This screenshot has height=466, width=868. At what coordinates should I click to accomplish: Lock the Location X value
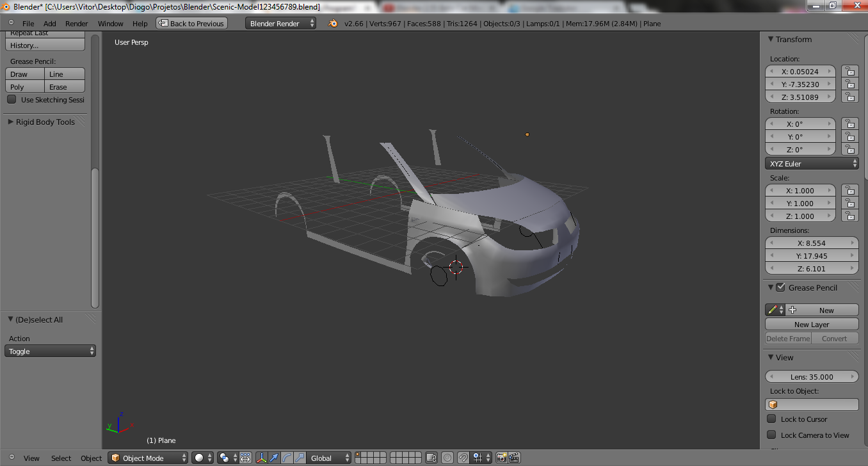click(849, 71)
